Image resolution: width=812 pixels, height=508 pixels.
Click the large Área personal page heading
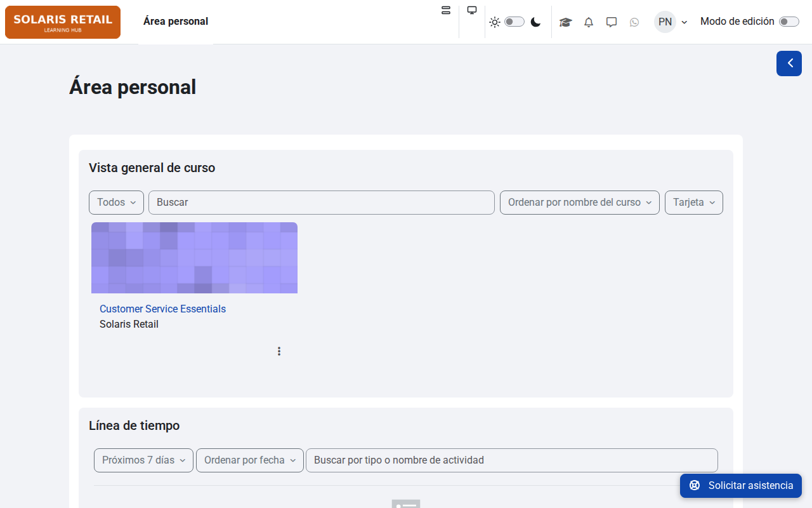(133, 87)
